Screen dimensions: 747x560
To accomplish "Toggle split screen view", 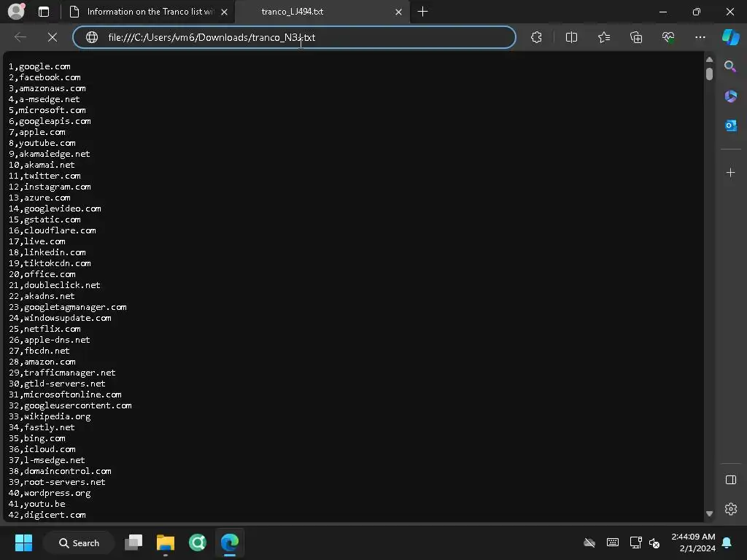I will tap(571, 37).
